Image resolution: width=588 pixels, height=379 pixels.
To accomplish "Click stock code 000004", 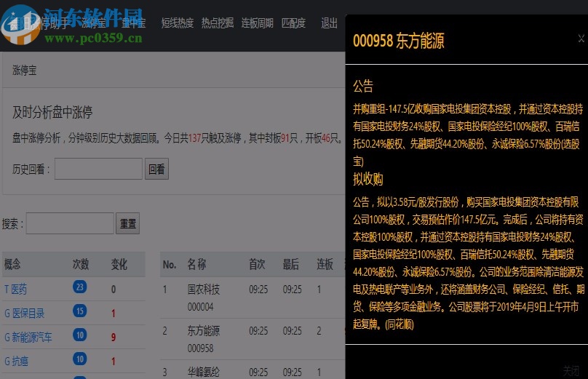I will [201, 307].
